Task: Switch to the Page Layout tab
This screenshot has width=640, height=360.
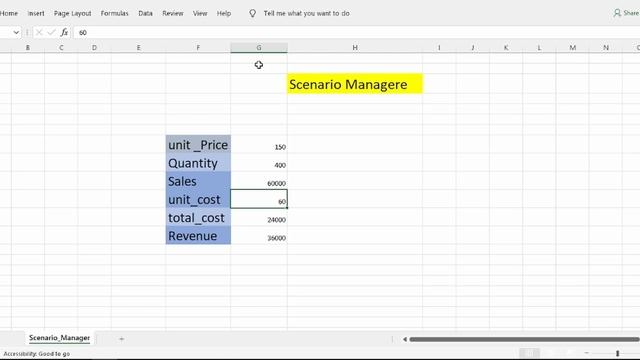Action: (73, 13)
